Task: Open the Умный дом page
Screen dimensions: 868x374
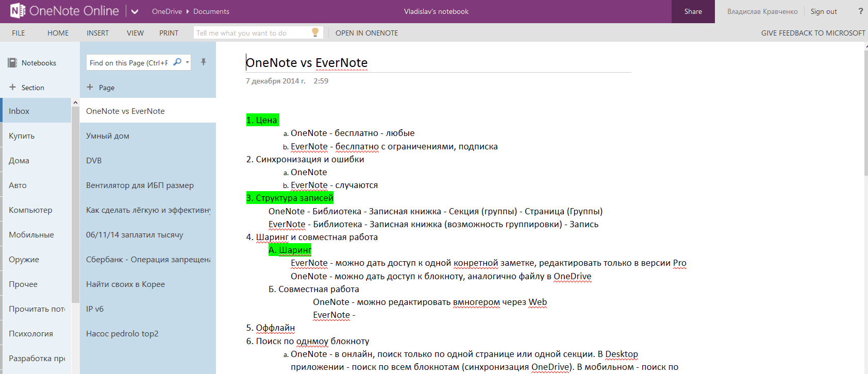Action: (x=108, y=136)
